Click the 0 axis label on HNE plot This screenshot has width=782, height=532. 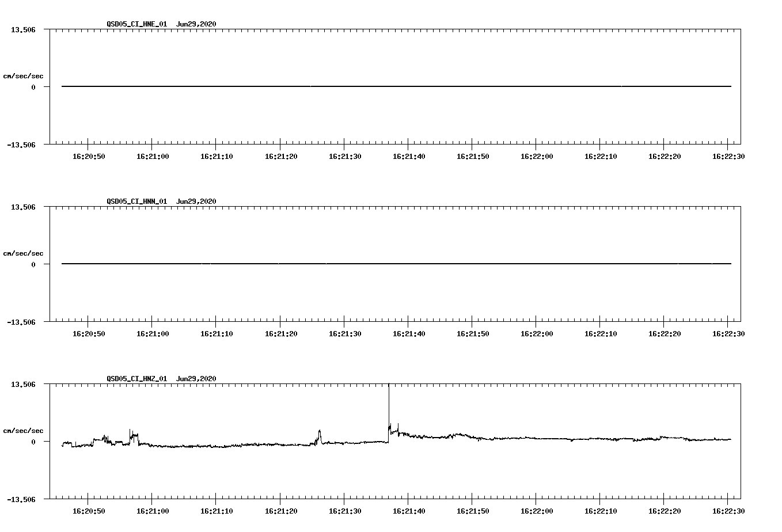tap(33, 88)
